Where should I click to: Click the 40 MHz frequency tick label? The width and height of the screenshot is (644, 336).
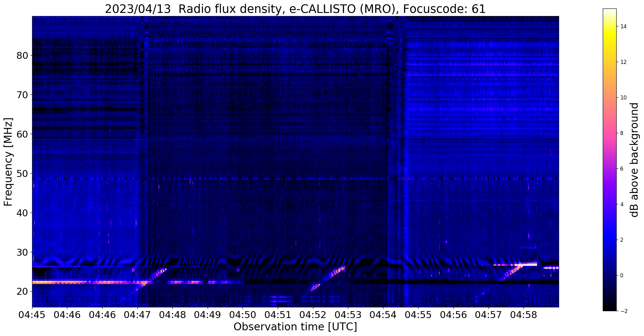(22, 213)
